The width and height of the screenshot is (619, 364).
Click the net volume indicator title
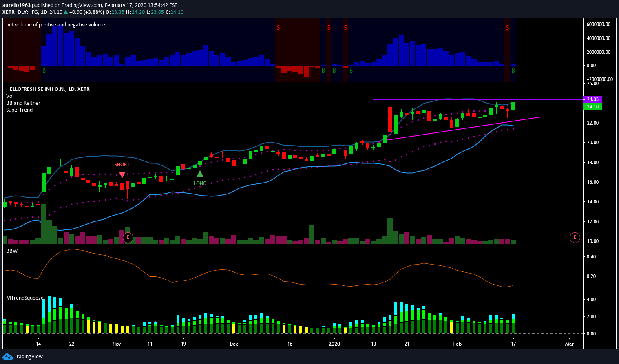pos(55,25)
